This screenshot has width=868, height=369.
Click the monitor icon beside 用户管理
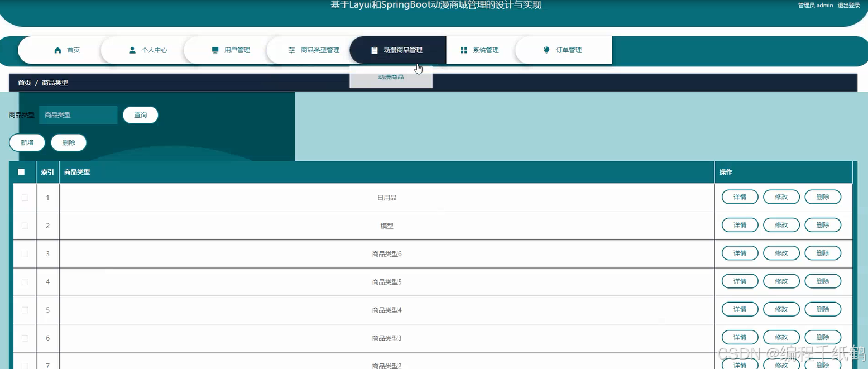click(x=215, y=50)
